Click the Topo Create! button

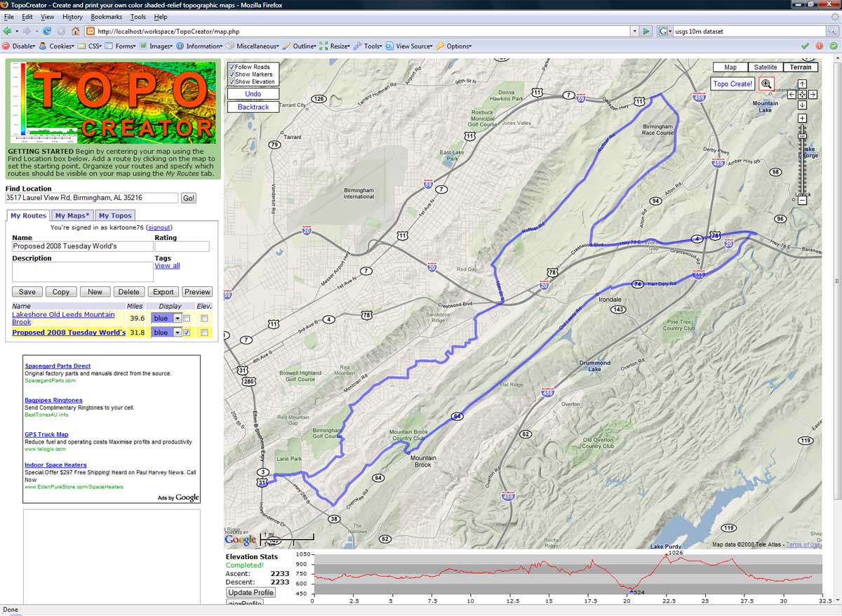pos(733,83)
